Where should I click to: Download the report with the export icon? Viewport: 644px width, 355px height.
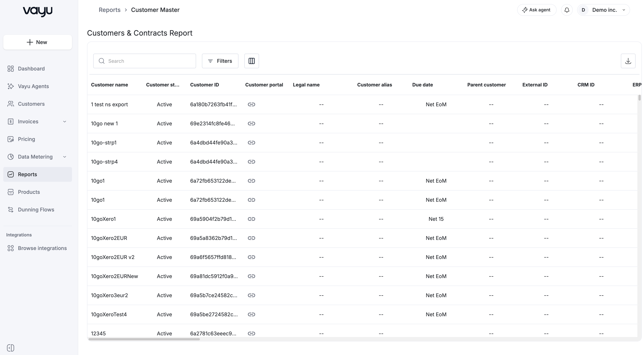coord(628,61)
